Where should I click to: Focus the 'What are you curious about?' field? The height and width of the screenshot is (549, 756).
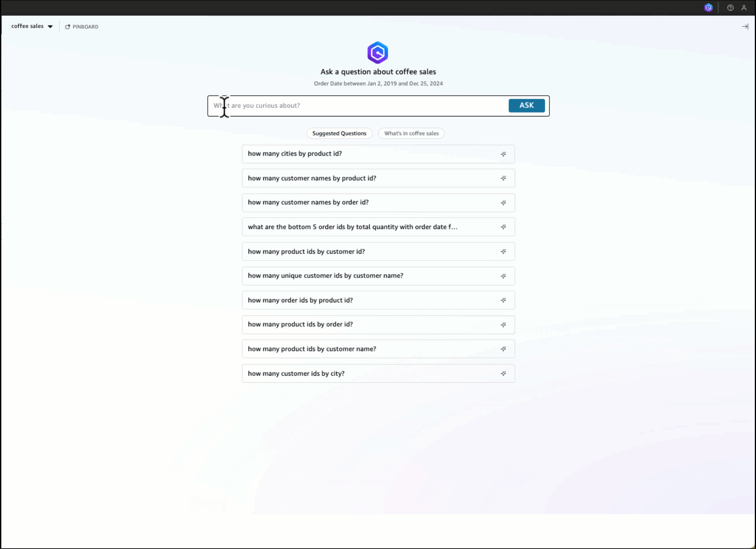[356, 106]
